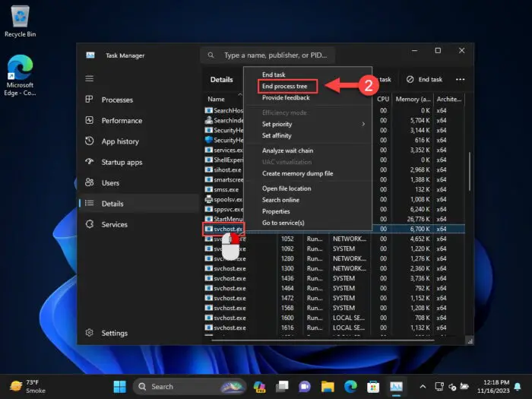Open the notification bell icon
The width and height of the screenshot is (532, 399).
pyautogui.click(x=518, y=386)
